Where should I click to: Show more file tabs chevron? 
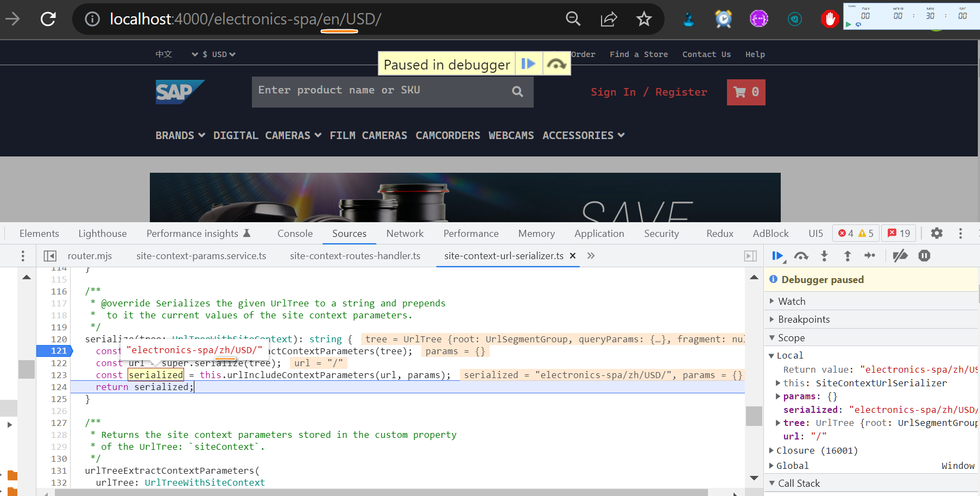[x=591, y=256]
